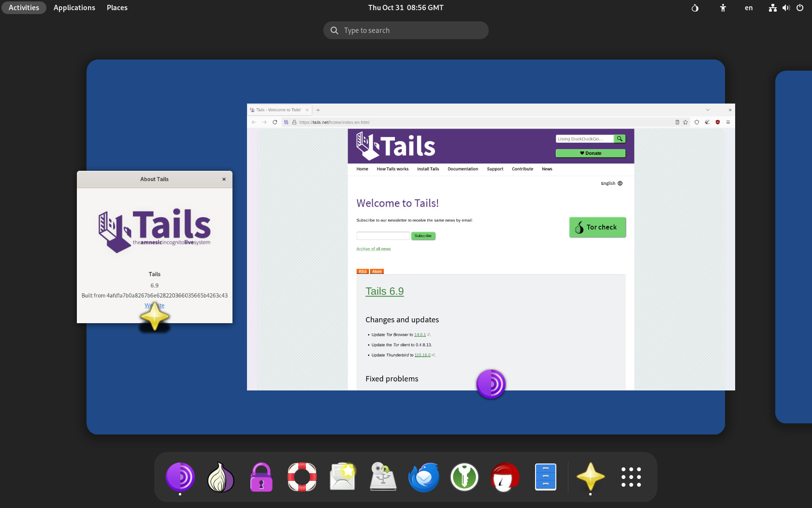Click the Atom feed button
812x508 pixels.
[x=377, y=271]
